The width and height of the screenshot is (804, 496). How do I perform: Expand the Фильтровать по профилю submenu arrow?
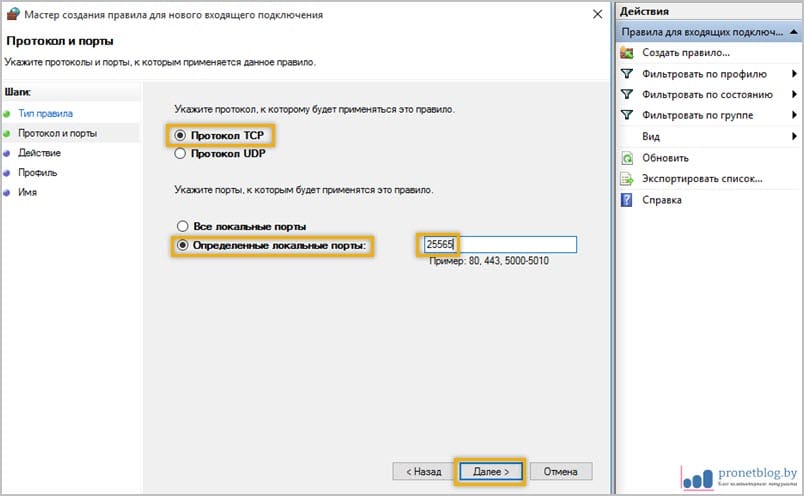click(x=795, y=74)
